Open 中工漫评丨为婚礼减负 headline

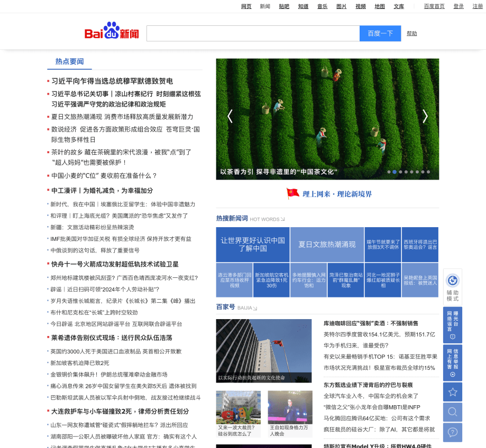[102, 190]
